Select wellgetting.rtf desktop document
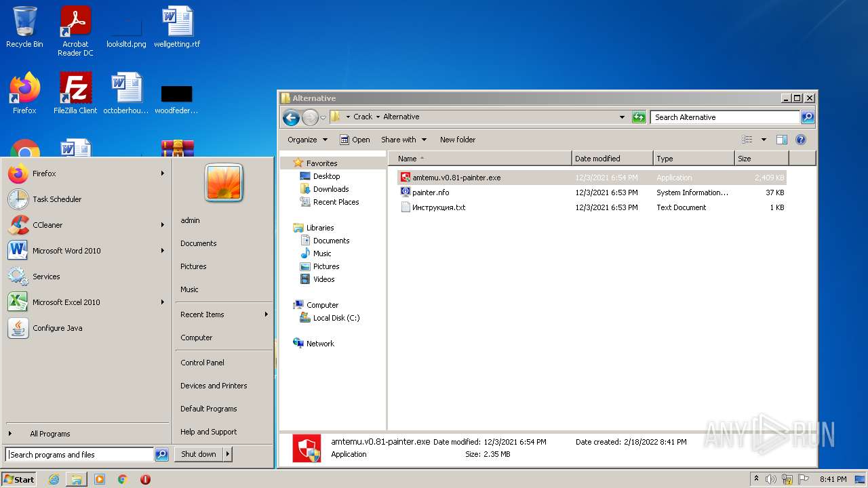 coord(177,27)
